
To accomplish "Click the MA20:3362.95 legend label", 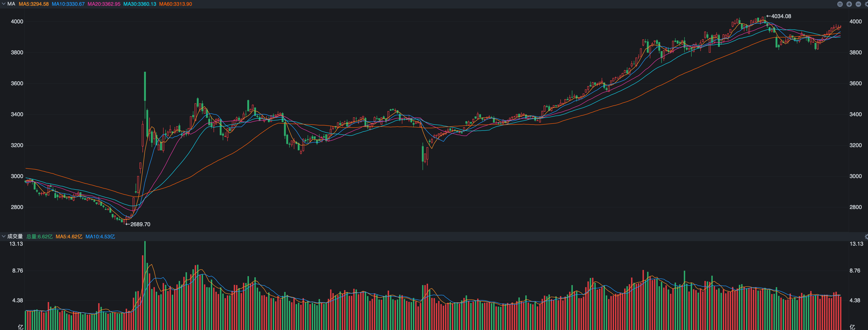I will pyautogui.click(x=104, y=4).
